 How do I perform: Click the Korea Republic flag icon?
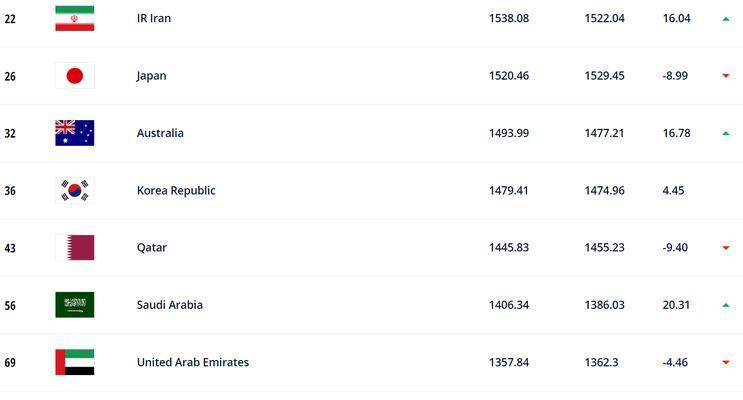click(x=74, y=190)
